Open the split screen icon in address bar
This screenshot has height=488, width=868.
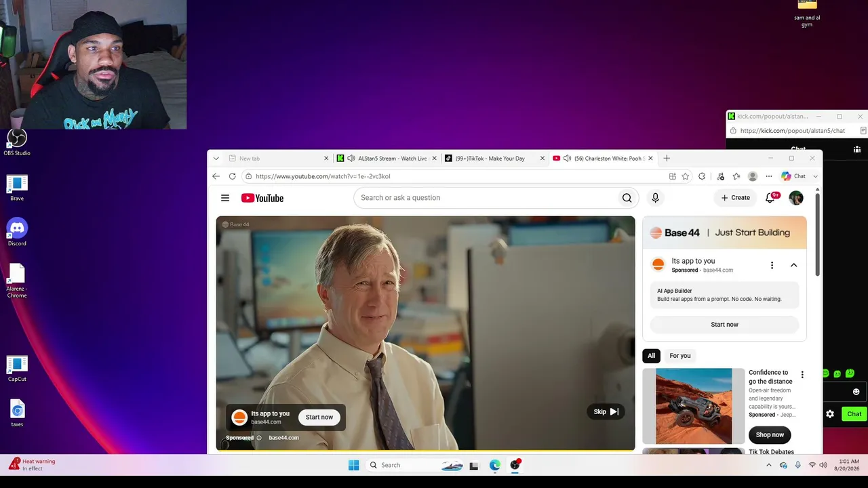pos(673,176)
